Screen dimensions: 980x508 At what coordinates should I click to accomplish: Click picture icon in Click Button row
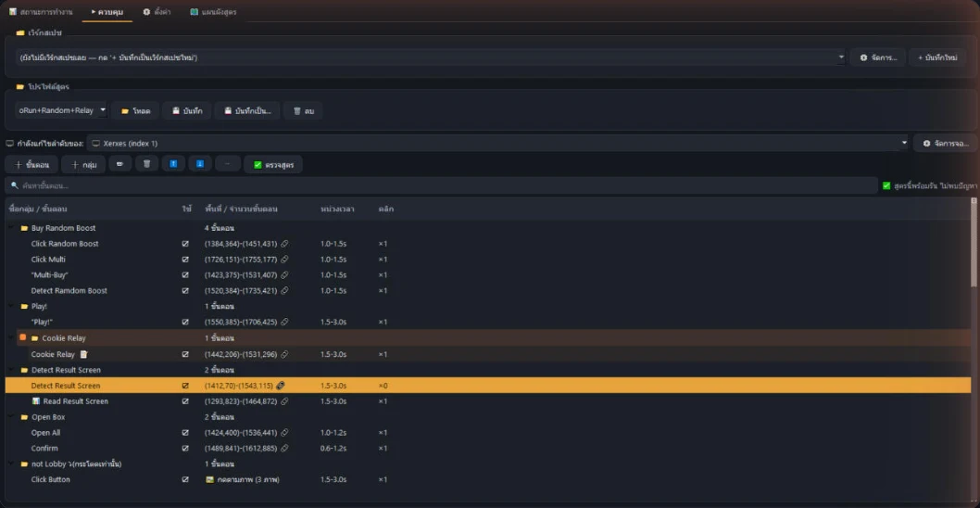(209, 480)
